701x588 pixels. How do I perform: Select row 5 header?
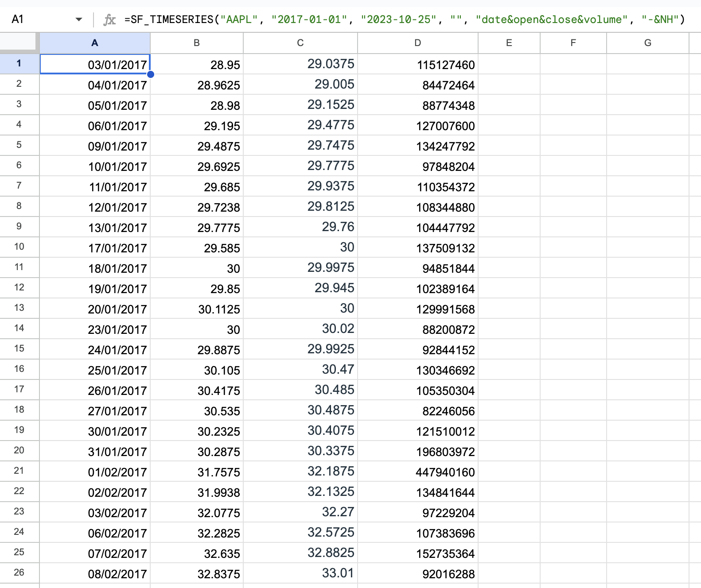19,145
